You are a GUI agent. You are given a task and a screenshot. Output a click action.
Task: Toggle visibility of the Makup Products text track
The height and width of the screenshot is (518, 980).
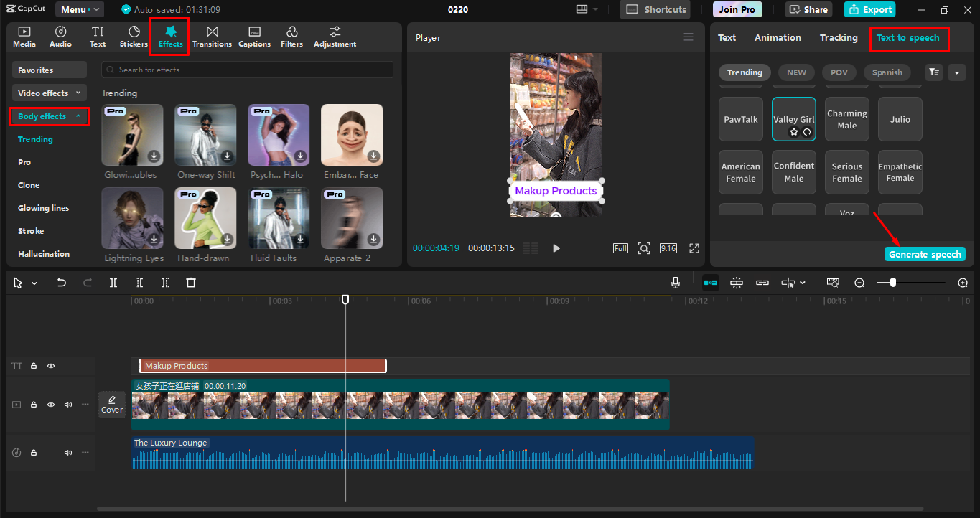click(51, 366)
